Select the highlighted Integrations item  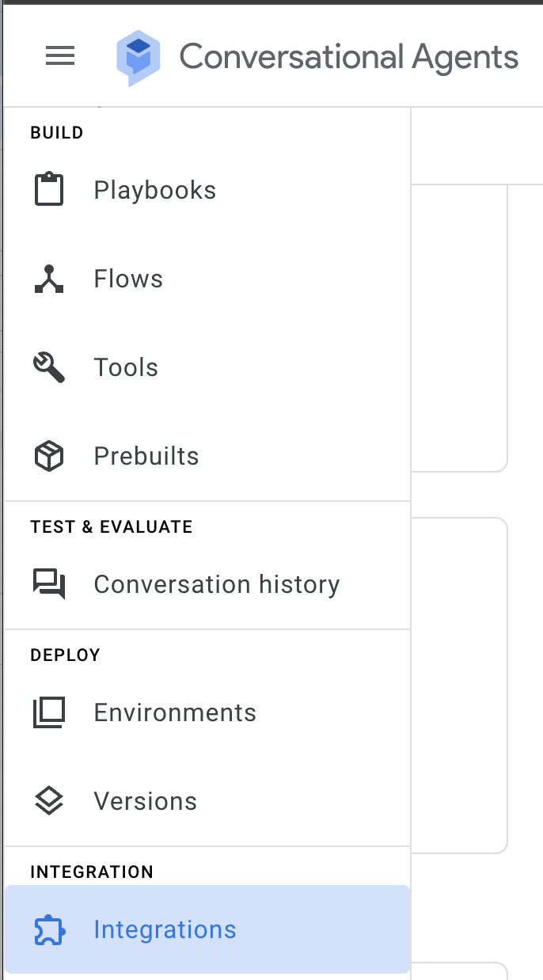(x=165, y=929)
